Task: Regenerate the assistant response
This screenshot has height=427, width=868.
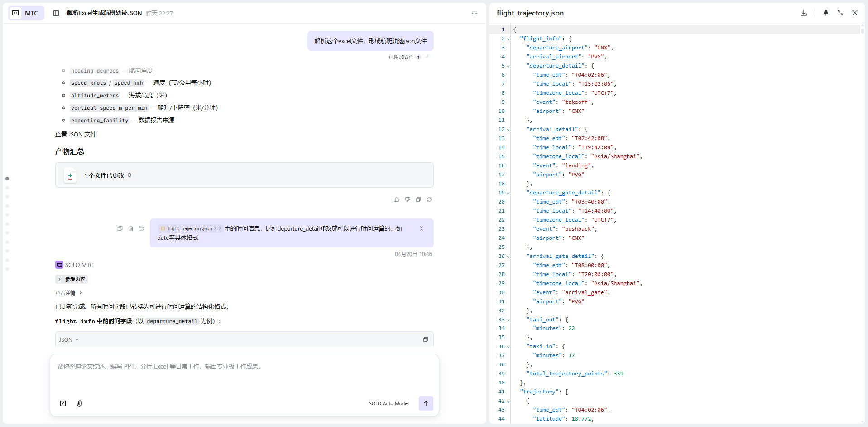Action: (429, 199)
